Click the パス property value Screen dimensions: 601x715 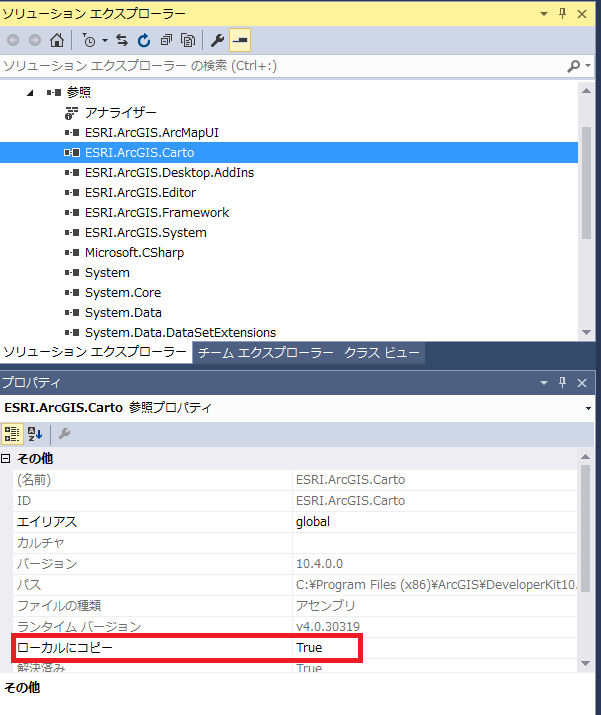435,585
